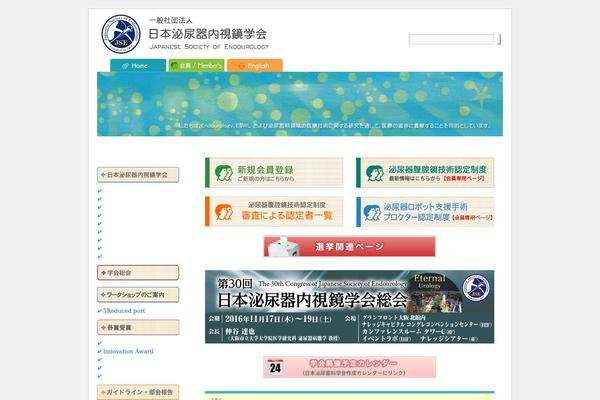
Task: Switch to the English tab
Action: pos(255,65)
